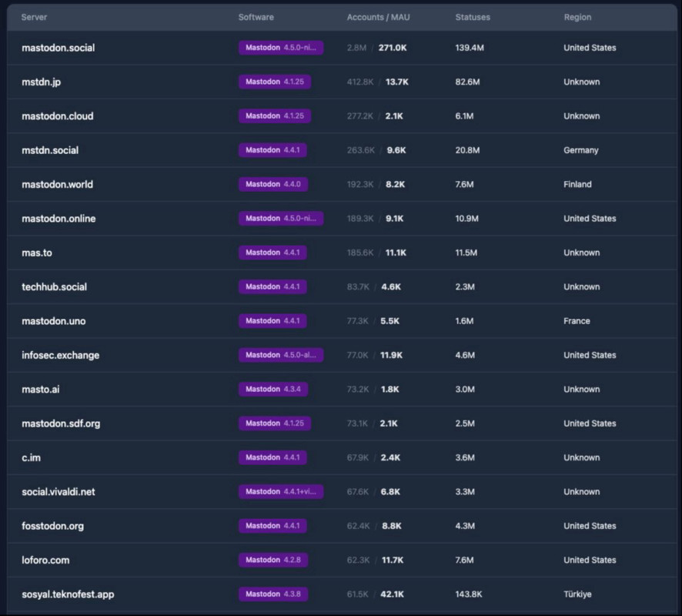Viewport: 682px width, 616px height.
Task: Sort by the Software column header
Action: pos(256,17)
